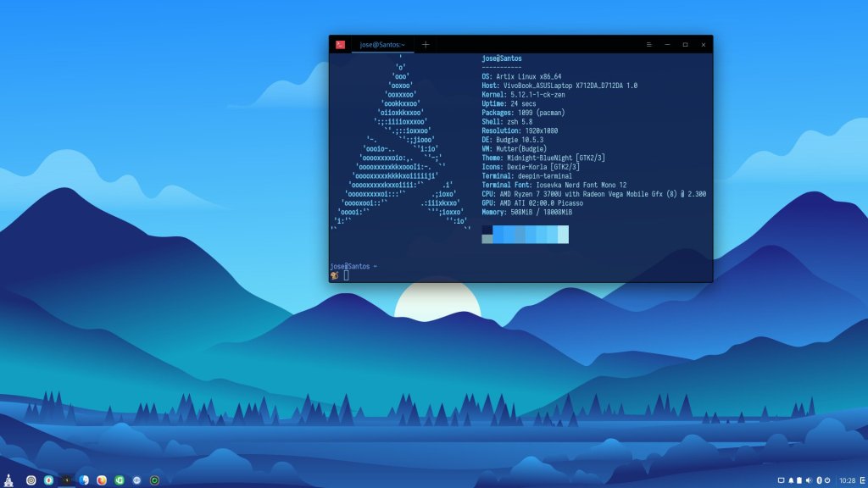The height and width of the screenshot is (488, 868).
Task: Launch the green app icon in taskbar
Action: 120,480
